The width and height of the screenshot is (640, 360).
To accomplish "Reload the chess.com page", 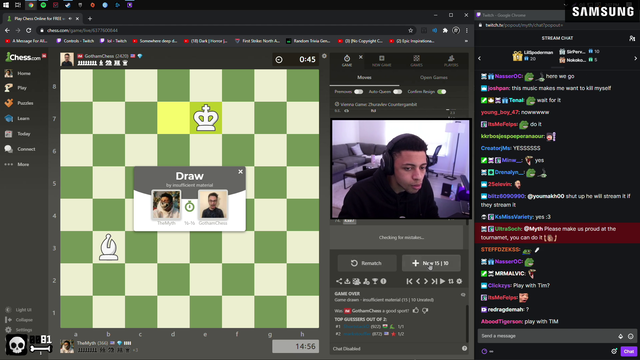I will point(29,30).
